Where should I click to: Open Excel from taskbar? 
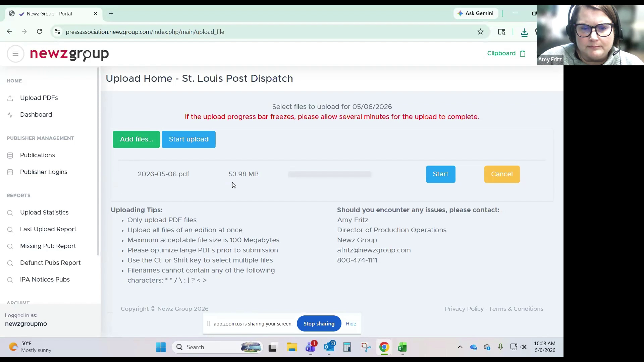(402, 347)
